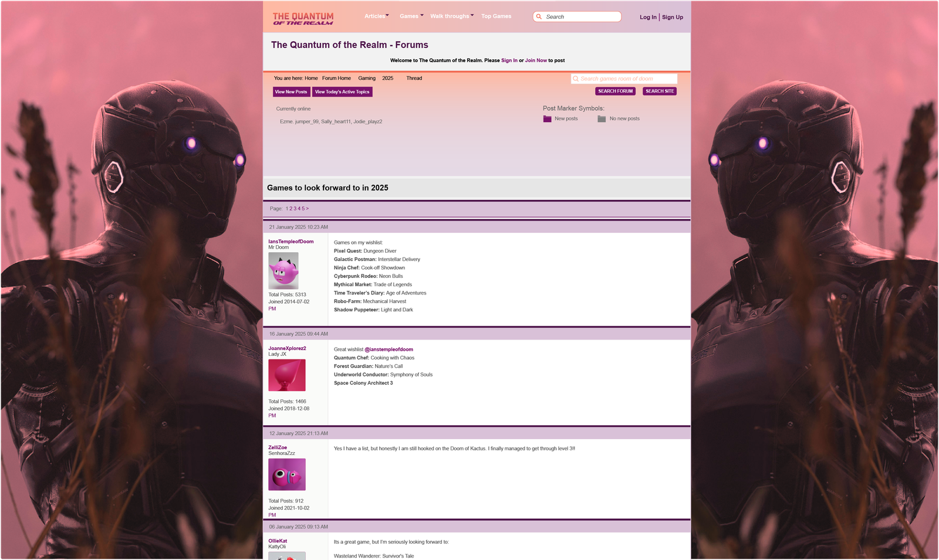Screen dimensions: 939x560
Task: Expand the Articles dropdown menu
Action: click(376, 16)
